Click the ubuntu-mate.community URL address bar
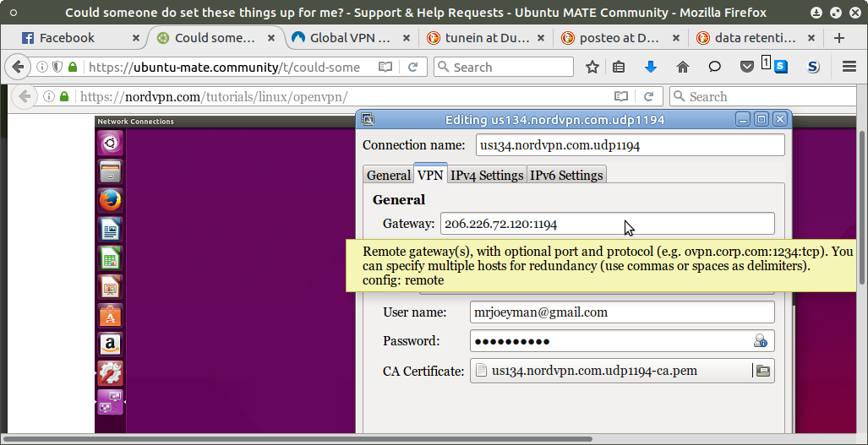The image size is (868, 445). click(224, 67)
